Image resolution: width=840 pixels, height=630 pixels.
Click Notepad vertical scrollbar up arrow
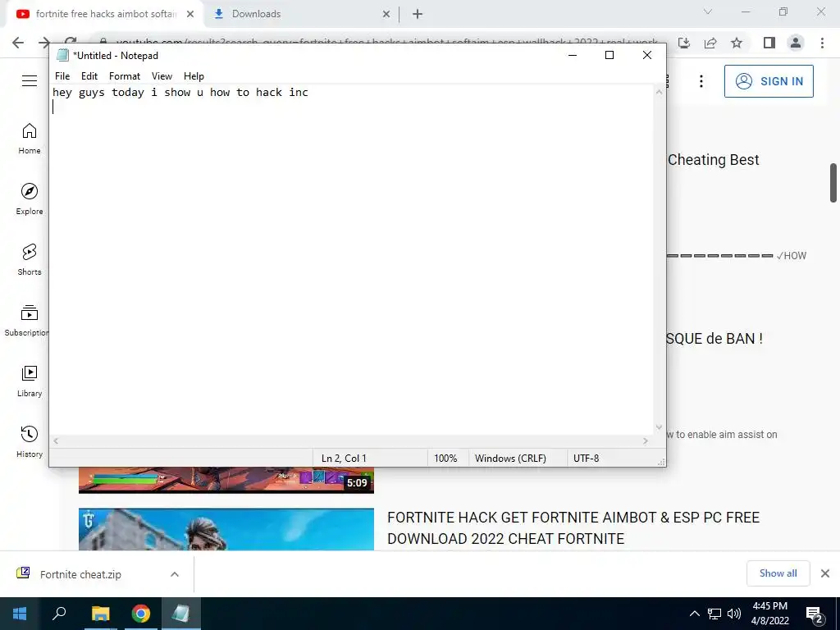pyautogui.click(x=660, y=92)
